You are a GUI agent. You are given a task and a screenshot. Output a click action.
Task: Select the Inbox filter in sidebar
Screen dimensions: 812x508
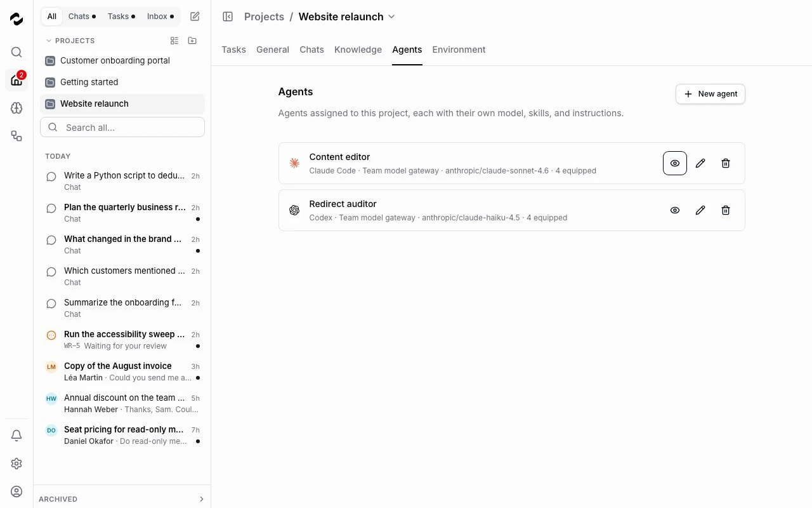pos(160,17)
